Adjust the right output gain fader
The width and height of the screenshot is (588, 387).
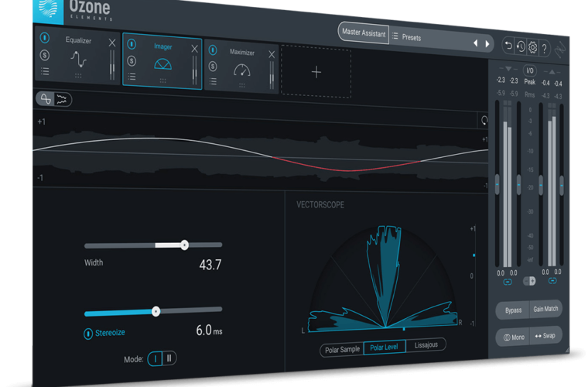point(562,185)
